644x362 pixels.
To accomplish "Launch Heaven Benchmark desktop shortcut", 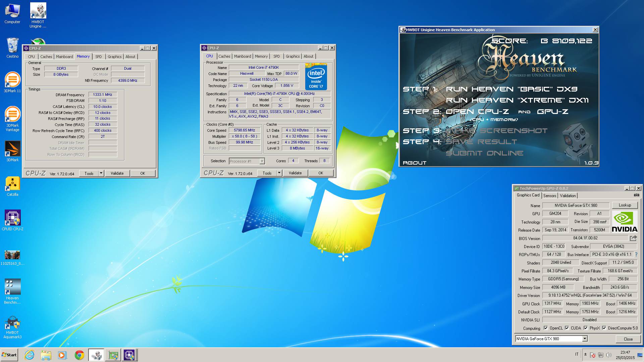I will coord(12,291).
